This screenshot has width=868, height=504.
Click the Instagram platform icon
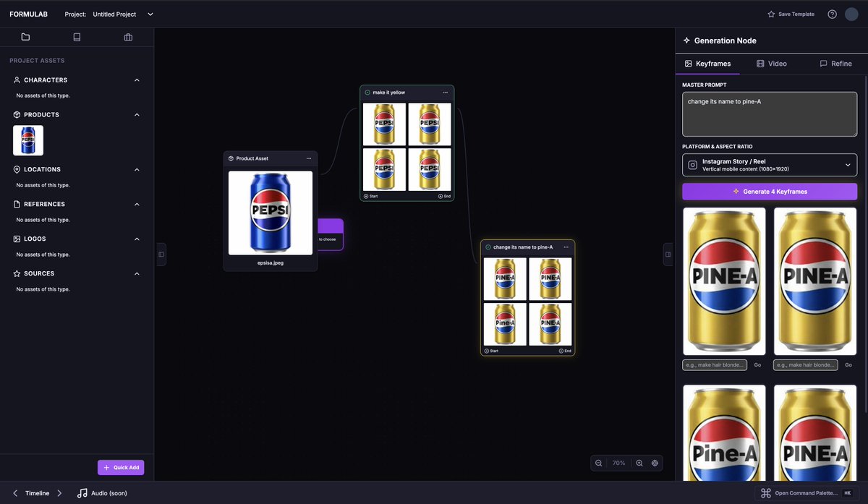click(692, 165)
